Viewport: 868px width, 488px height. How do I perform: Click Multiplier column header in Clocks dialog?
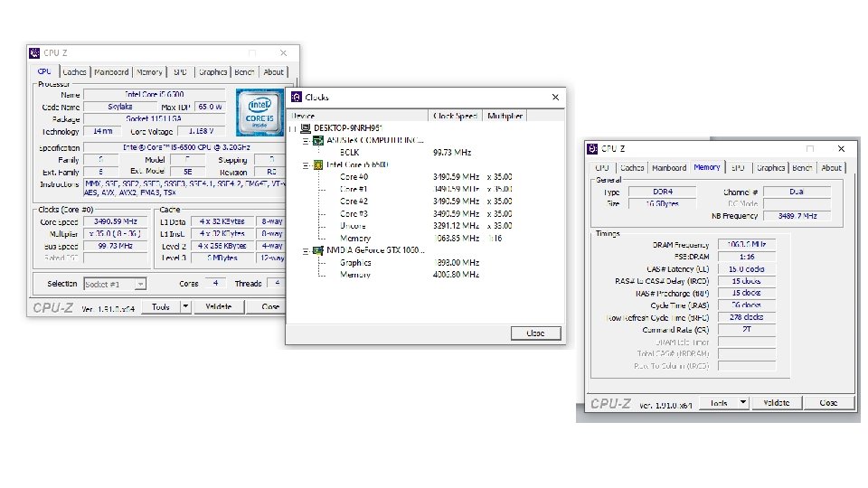[505, 116]
